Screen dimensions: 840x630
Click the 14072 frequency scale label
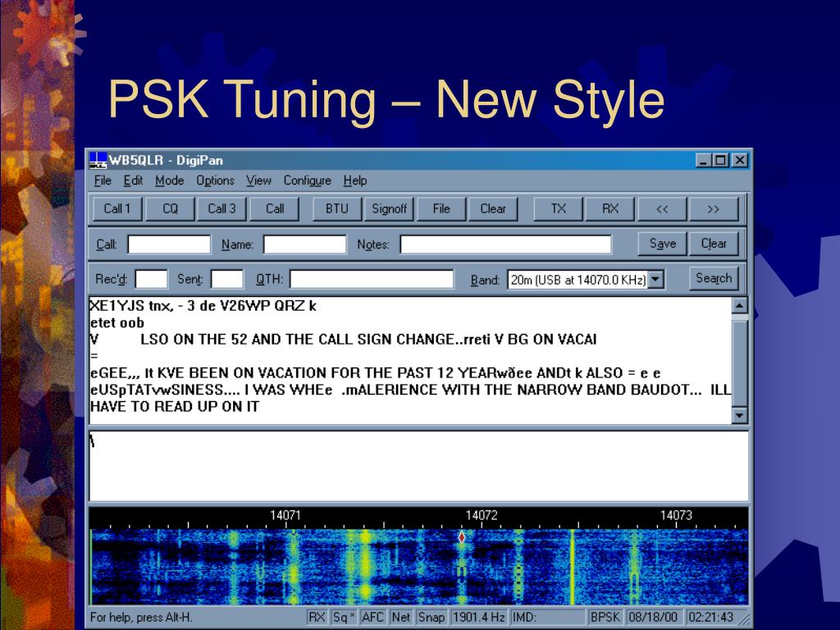click(x=481, y=515)
